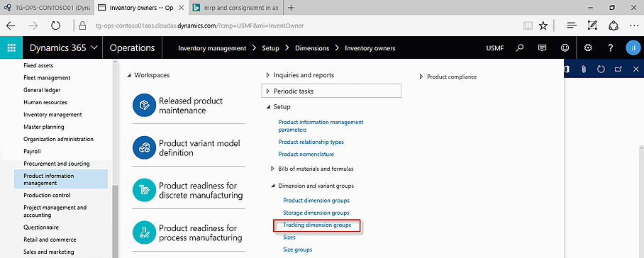Open the Help question mark
644x258 pixels.
coord(611,48)
